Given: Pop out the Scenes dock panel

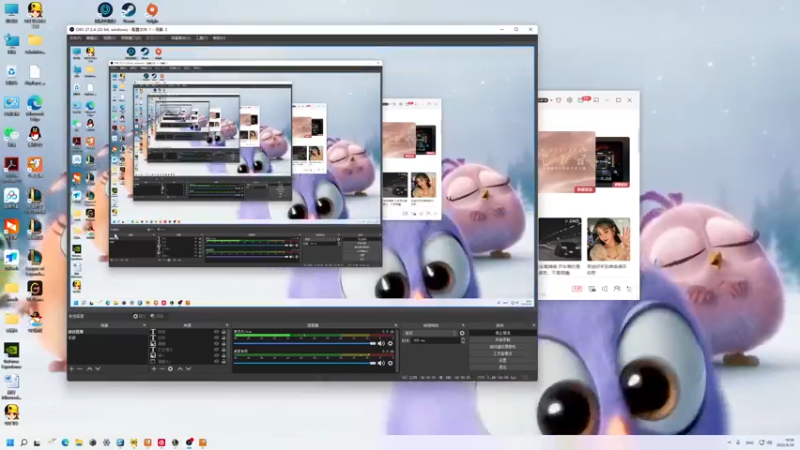Looking at the screenshot, I should pyautogui.click(x=144, y=325).
